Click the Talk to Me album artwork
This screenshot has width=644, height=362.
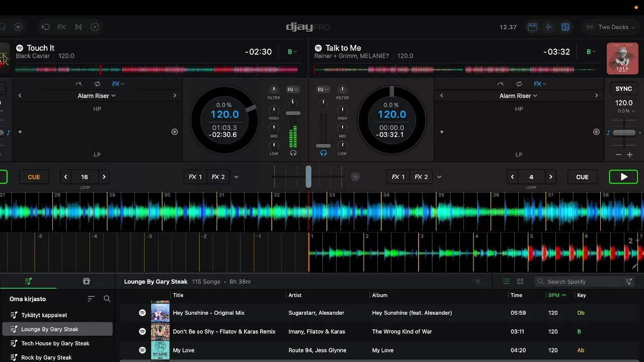(622, 59)
